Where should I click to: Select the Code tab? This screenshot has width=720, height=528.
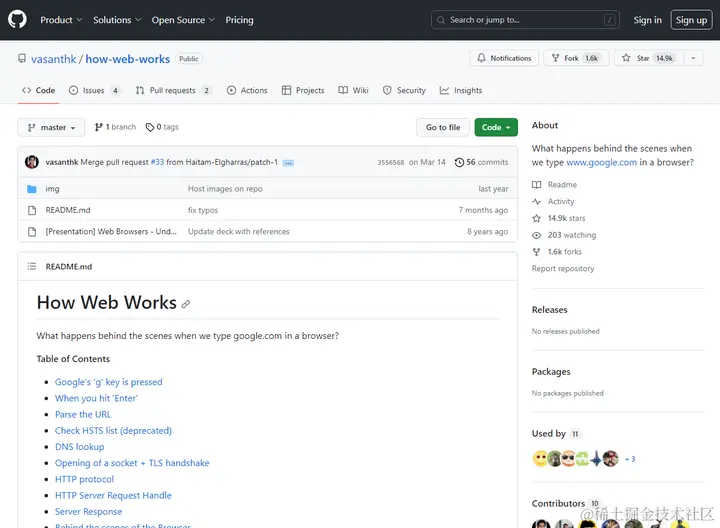click(x=39, y=90)
